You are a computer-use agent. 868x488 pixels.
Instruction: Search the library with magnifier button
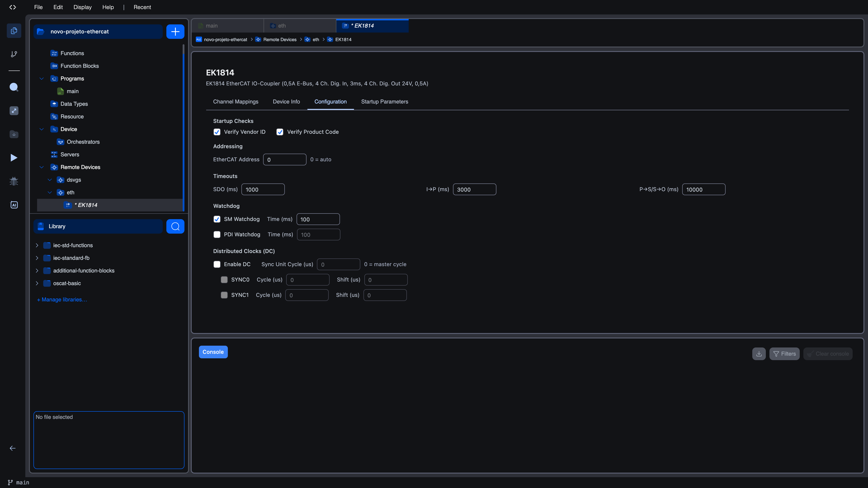pyautogui.click(x=175, y=226)
